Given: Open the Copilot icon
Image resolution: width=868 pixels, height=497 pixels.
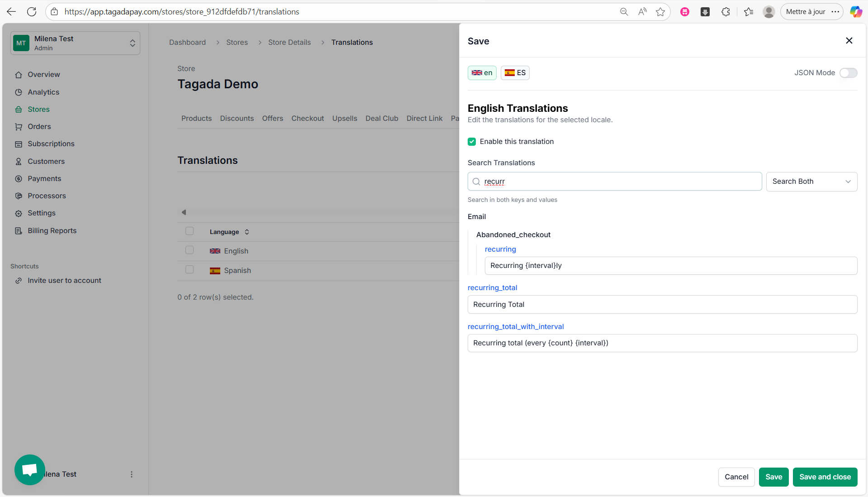Looking at the screenshot, I should point(856,12).
